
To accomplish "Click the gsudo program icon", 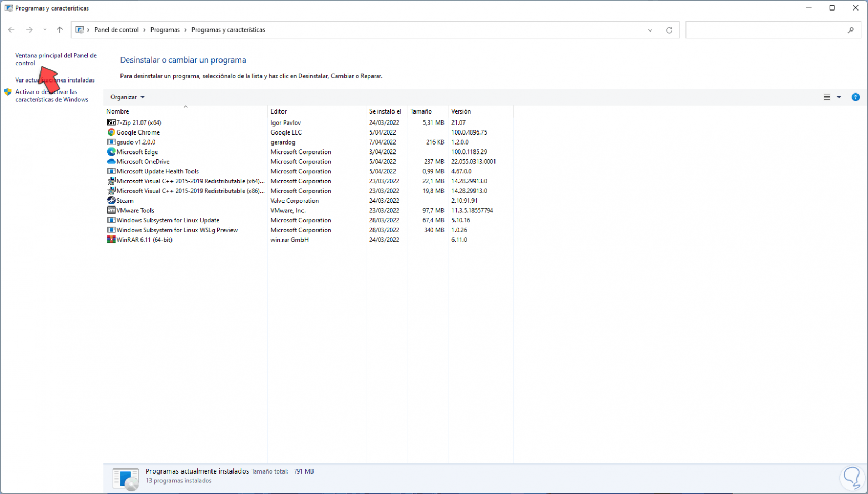I will coord(111,142).
